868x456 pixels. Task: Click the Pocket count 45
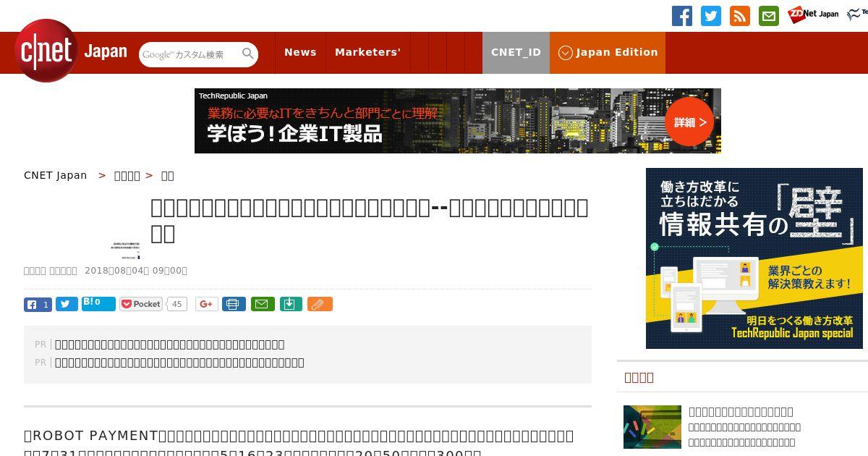176,304
